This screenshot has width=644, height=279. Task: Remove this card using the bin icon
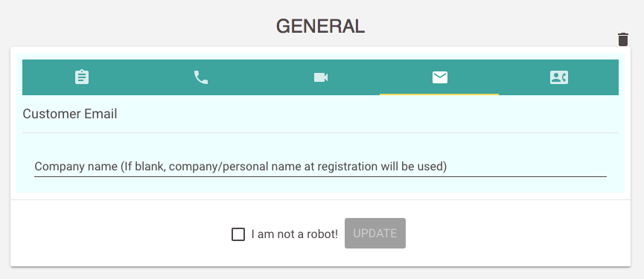[623, 39]
